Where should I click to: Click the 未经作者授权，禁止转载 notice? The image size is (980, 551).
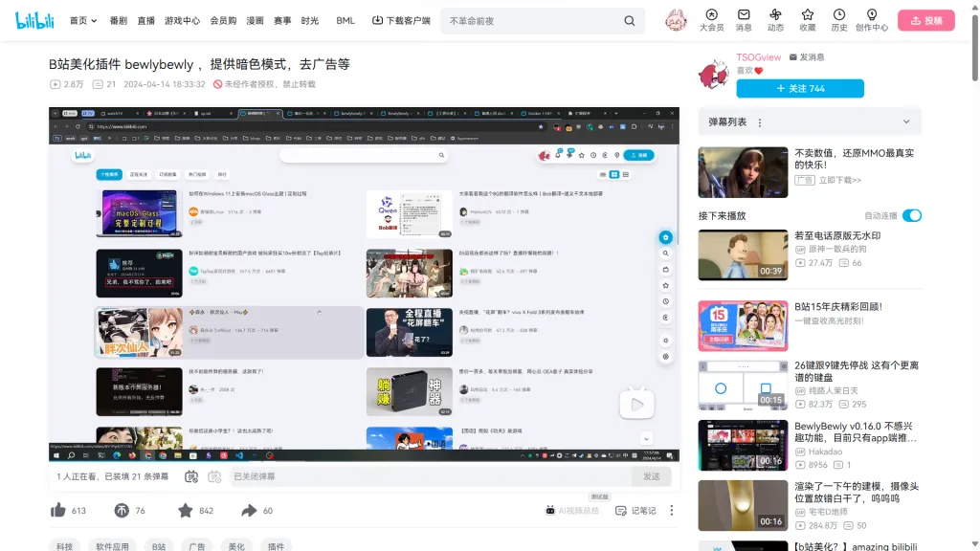click(x=264, y=84)
